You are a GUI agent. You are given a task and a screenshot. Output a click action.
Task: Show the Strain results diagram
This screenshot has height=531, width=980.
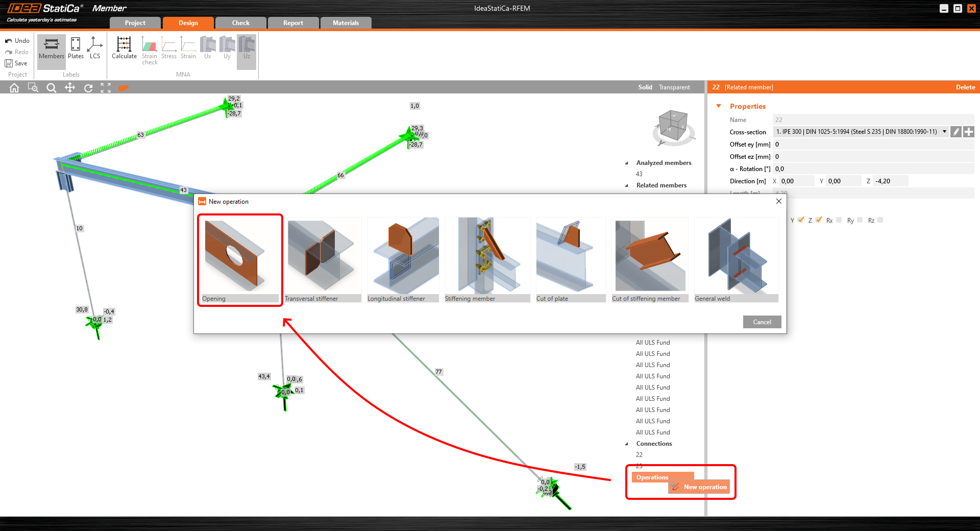point(188,49)
